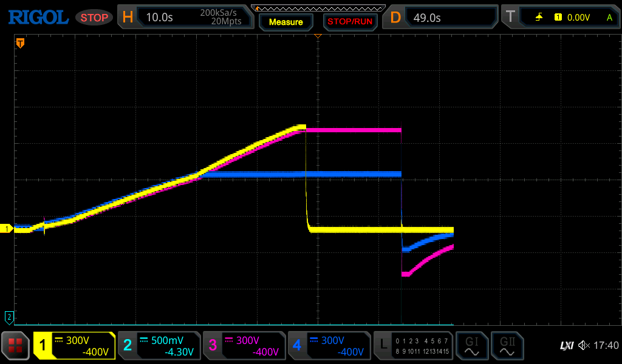Image resolution: width=622 pixels, height=364 pixels.
Task: Select the T trigger settings icon
Action: (511, 18)
